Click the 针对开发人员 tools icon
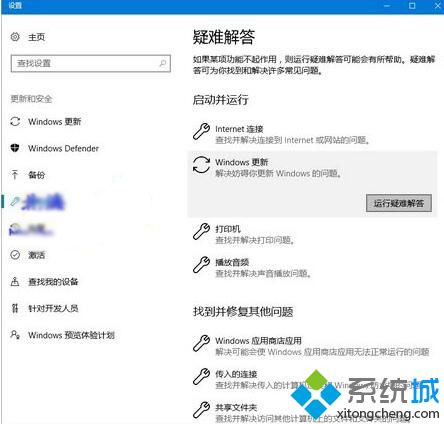Viewport: 444px width, 424px height. click(15, 308)
